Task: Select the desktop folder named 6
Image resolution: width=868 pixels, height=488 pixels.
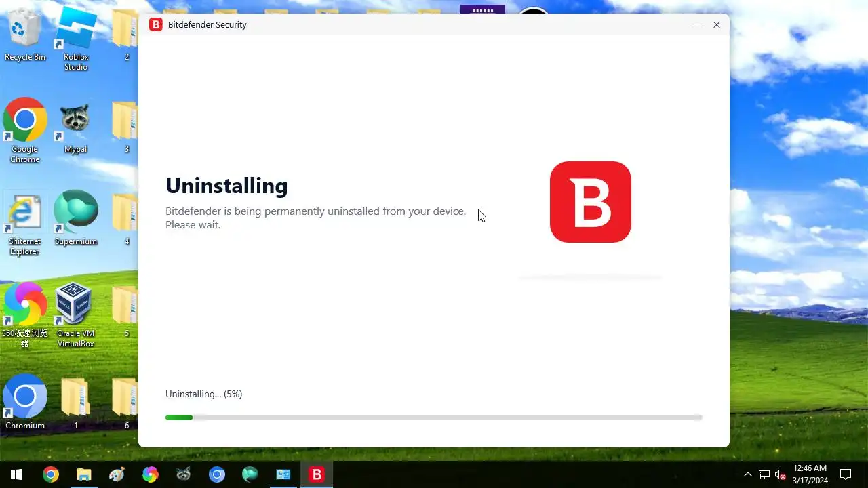Action: [126, 403]
